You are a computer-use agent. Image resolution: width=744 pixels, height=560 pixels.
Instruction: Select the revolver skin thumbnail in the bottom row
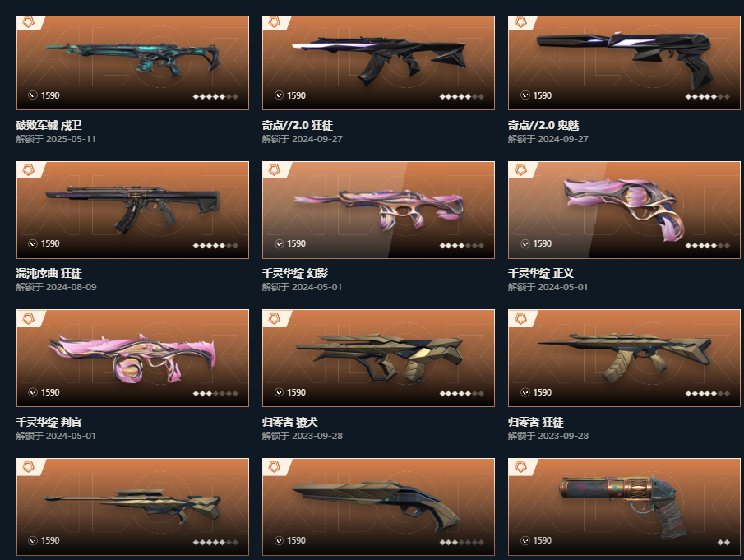coord(624,507)
